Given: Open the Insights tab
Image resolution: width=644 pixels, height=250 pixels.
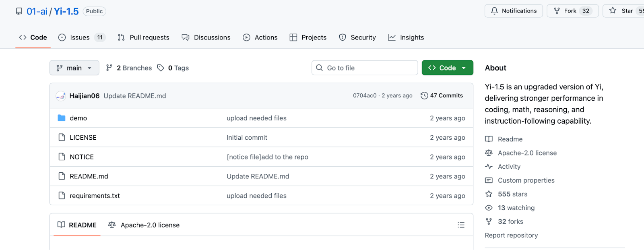Looking at the screenshot, I should [x=406, y=37].
